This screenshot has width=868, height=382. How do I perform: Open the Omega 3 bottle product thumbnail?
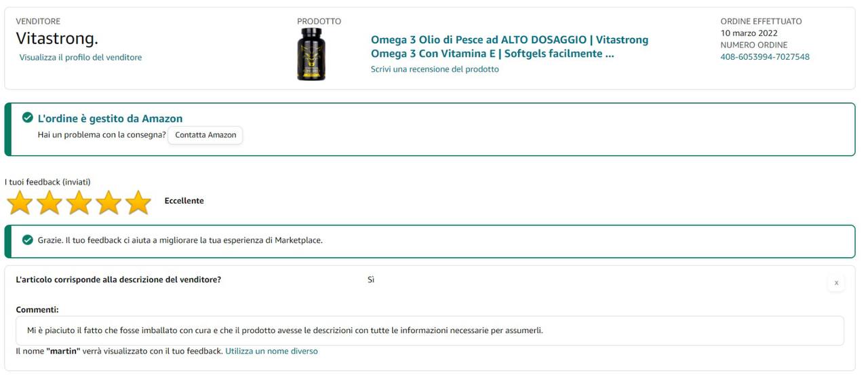click(311, 54)
